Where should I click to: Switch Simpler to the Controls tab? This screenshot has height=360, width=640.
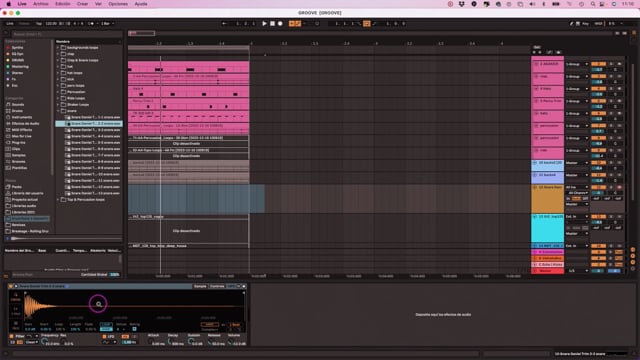(x=217, y=286)
